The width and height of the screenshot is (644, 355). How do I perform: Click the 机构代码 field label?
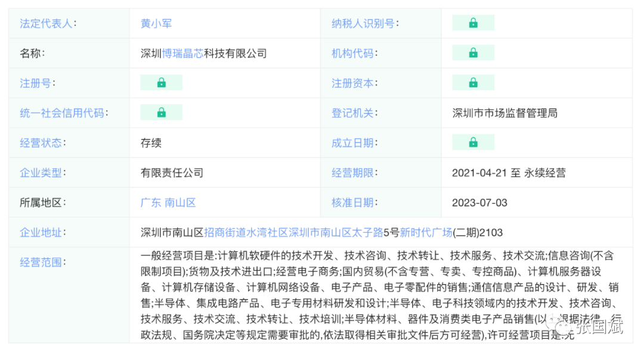click(x=352, y=54)
